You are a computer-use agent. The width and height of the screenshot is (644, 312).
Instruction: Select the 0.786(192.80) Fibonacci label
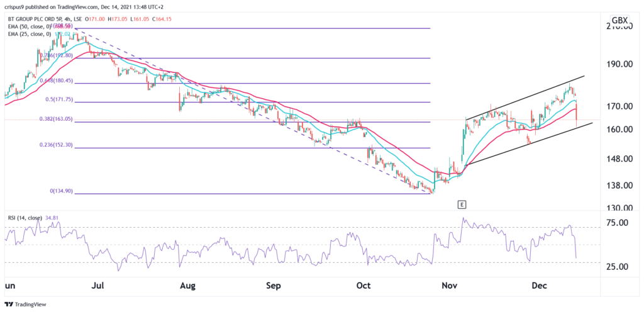pyautogui.click(x=56, y=55)
